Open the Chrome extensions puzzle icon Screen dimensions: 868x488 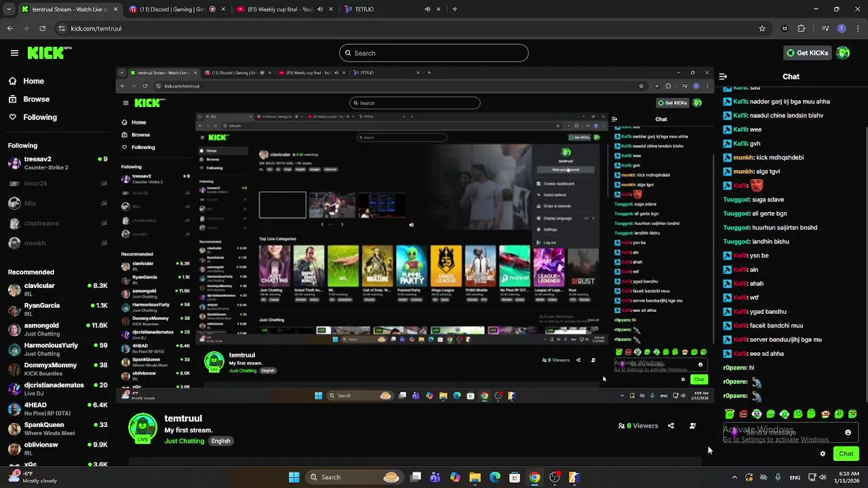pyautogui.click(x=802, y=28)
